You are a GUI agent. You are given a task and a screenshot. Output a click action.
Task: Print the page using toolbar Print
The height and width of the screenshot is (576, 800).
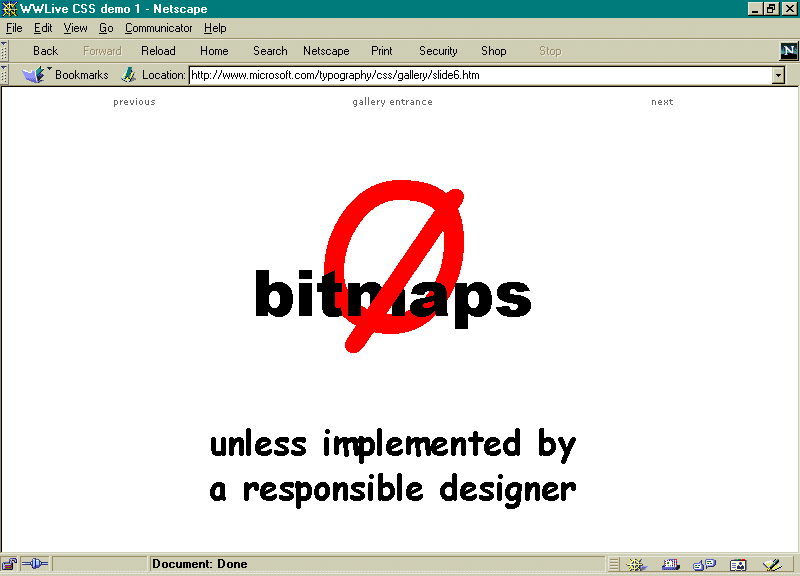[382, 51]
